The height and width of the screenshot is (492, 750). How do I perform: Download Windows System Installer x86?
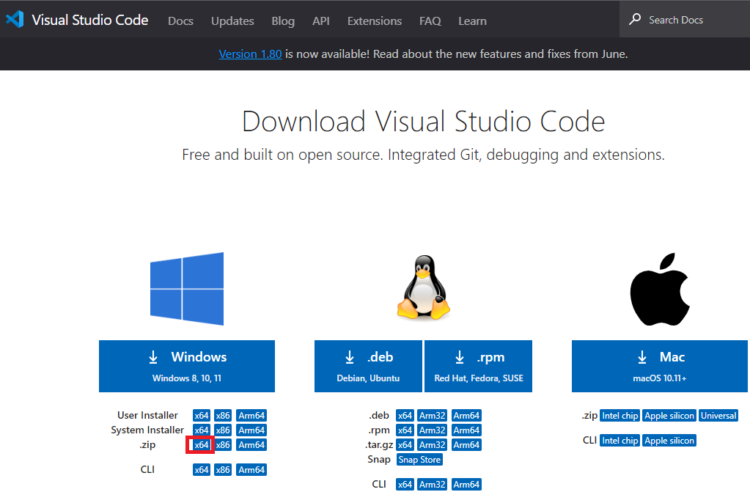tap(223, 430)
